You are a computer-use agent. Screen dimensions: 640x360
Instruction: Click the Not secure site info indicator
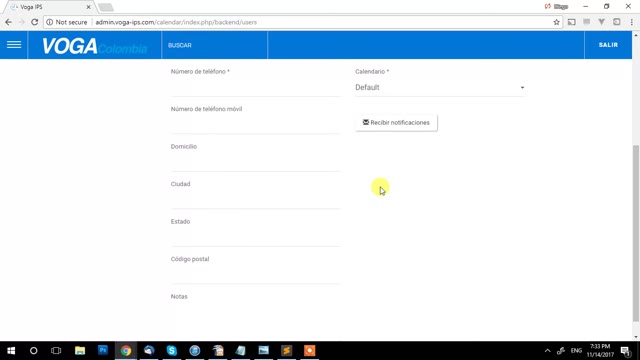pos(67,22)
